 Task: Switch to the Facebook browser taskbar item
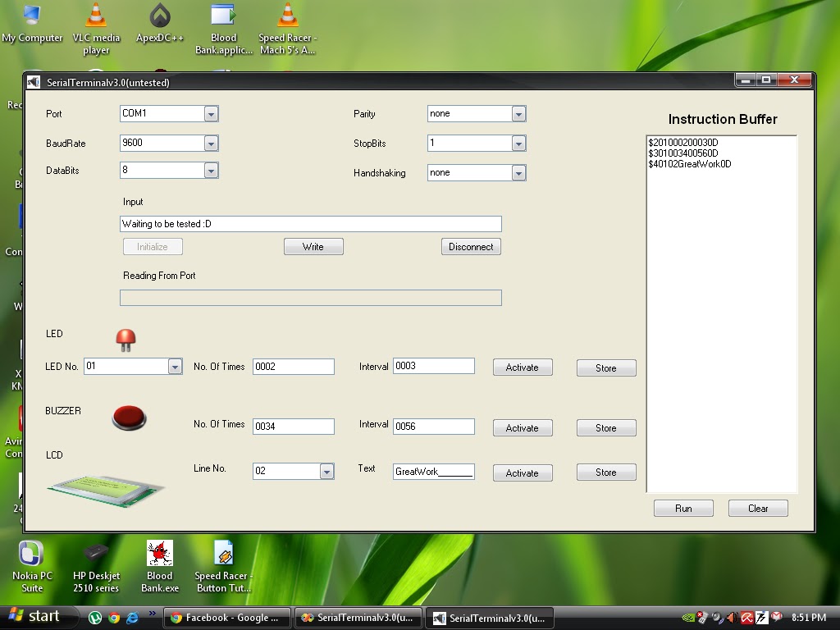coord(226,617)
